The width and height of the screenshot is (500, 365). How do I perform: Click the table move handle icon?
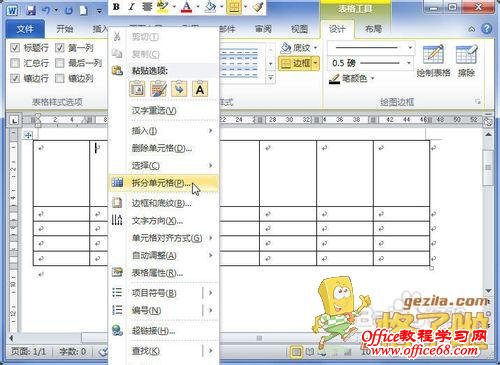(x=28, y=135)
